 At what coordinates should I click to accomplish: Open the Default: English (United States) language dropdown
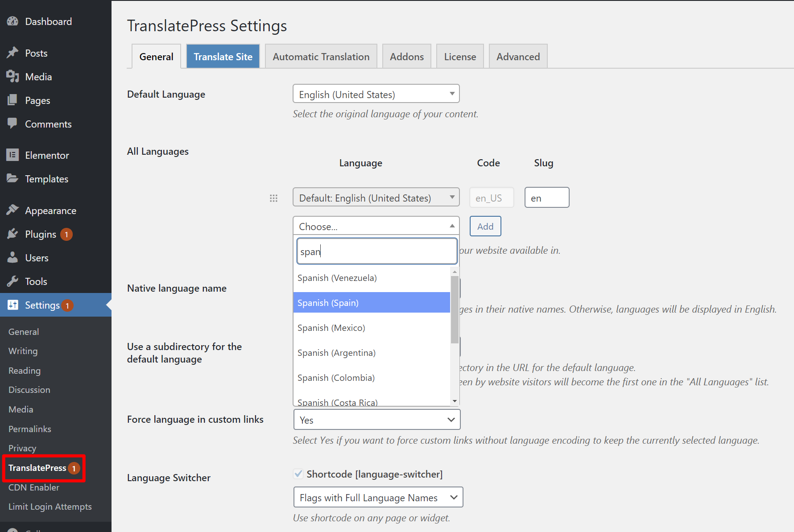[x=376, y=198]
